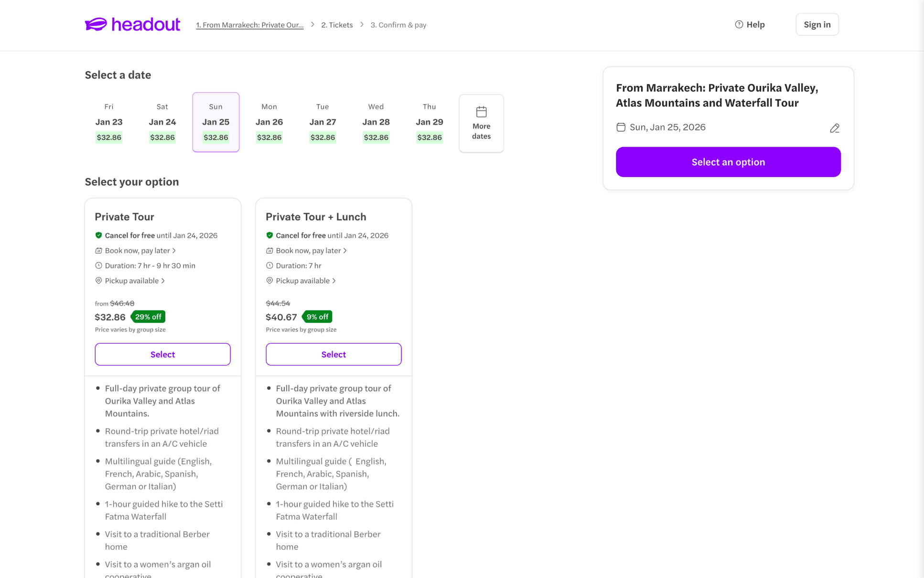Image resolution: width=924 pixels, height=578 pixels.
Task: Open More dates calendar icon
Action: click(481, 112)
